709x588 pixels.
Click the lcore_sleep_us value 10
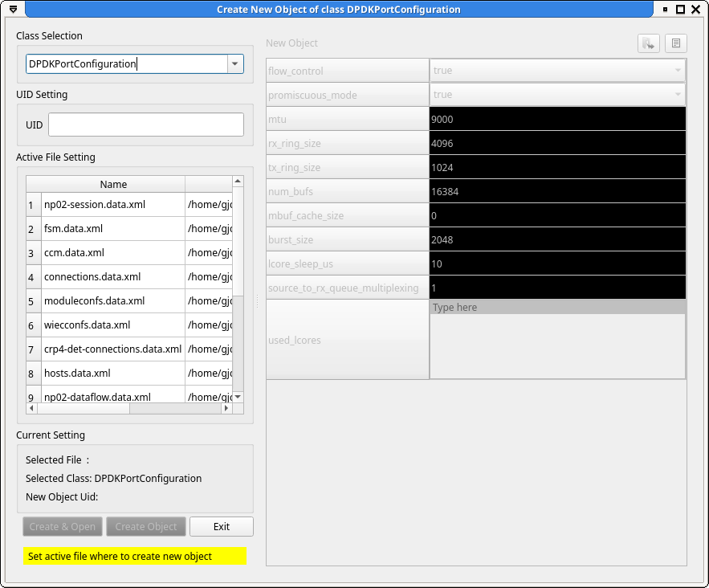[x=557, y=263]
